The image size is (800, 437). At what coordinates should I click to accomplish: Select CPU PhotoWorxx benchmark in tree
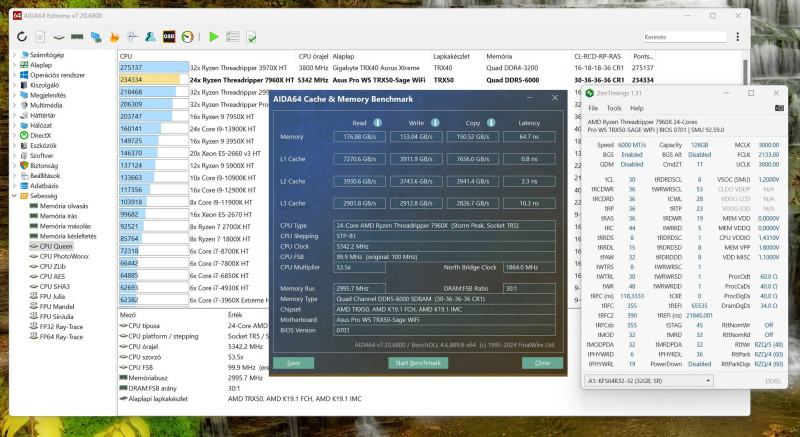click(64, 256)
